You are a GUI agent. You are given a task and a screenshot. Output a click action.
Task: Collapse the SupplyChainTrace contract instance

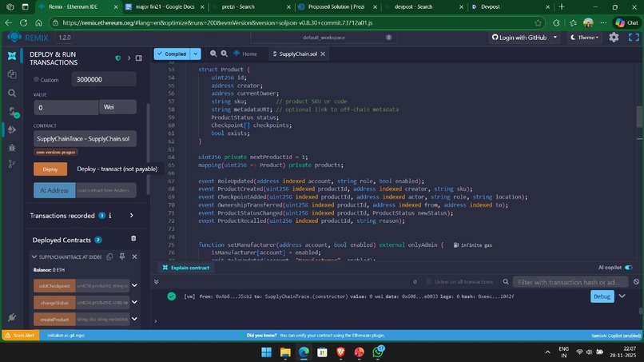34,257
